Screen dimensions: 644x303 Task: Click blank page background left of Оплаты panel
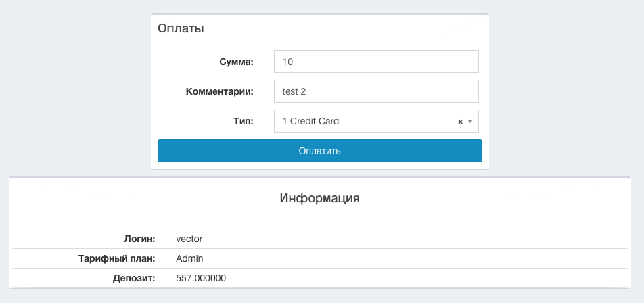tap(74, 88)
